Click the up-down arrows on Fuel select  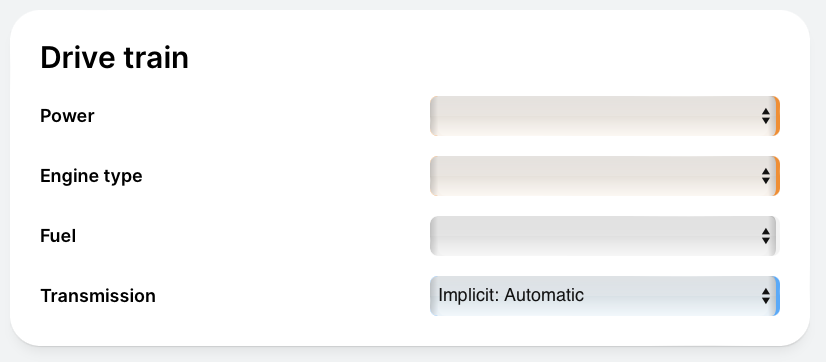point(765,236)
